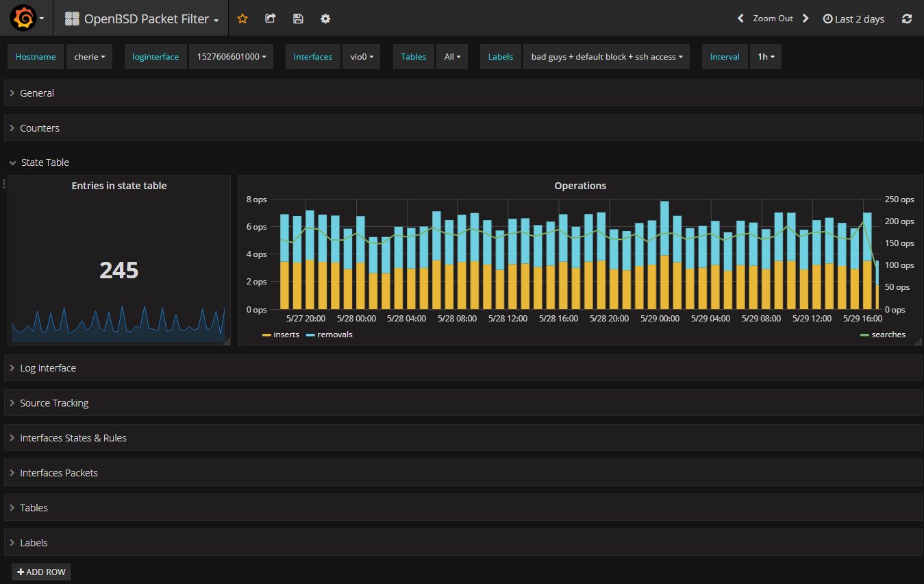This screenshot has width=924, height=584.
Task: Open the share dashboard icon
Action: point(271,19)
